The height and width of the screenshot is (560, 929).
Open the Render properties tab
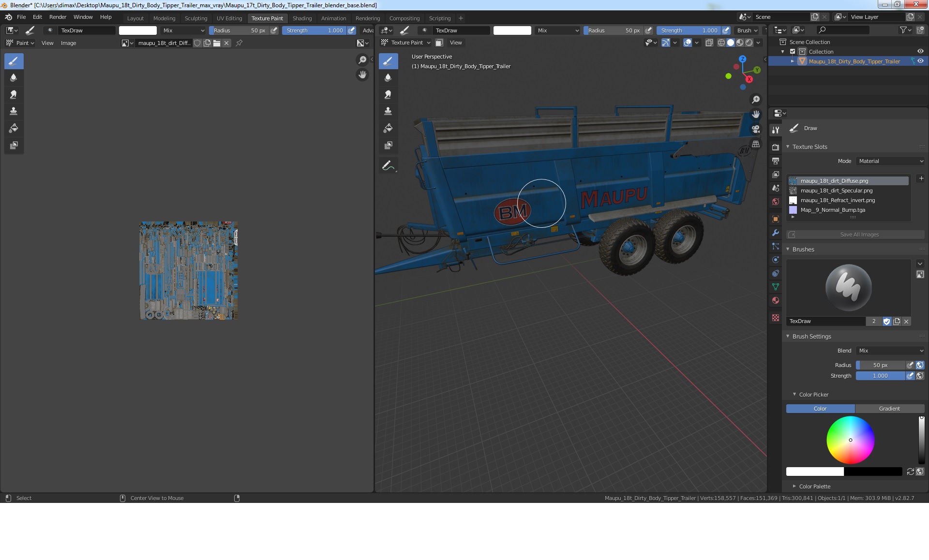[776, 147]
